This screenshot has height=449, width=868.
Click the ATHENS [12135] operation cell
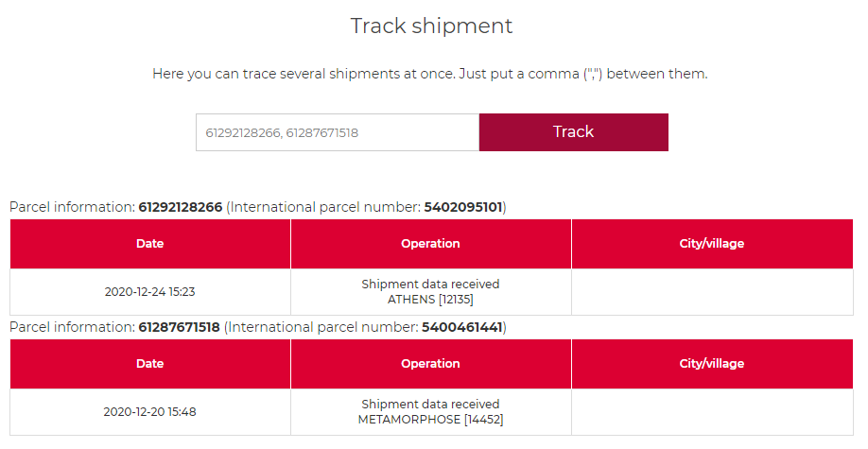[x=430, y=292]
